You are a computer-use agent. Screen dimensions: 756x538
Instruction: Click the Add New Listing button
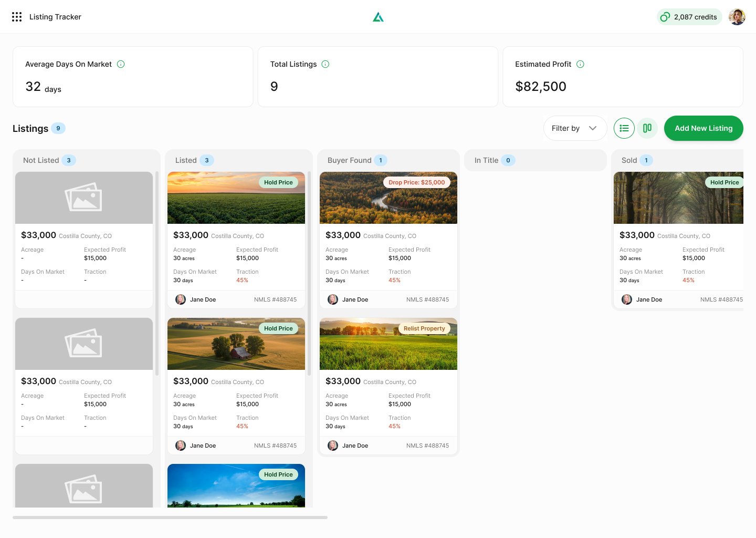703,128
